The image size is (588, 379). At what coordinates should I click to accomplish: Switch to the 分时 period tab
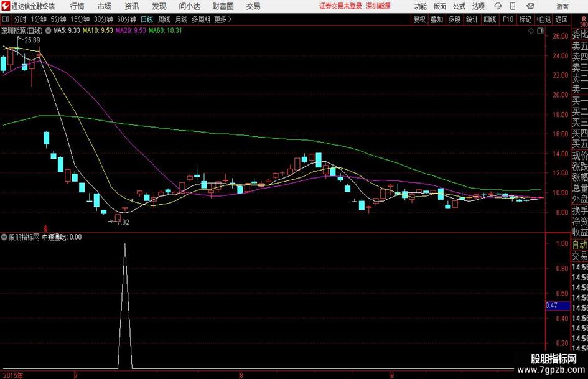[x=20, y=19]
